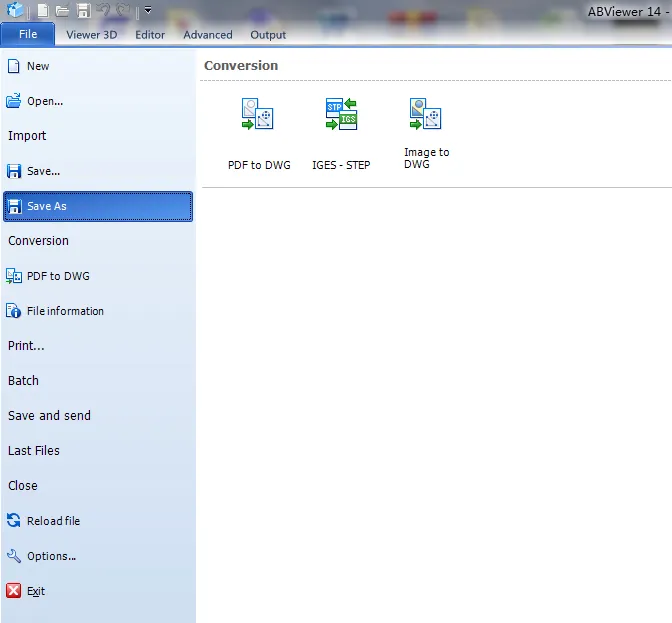
Task: Expand the quick access toolbar customize dropdown
Action: pyautogui.click(x=148, y=11)
